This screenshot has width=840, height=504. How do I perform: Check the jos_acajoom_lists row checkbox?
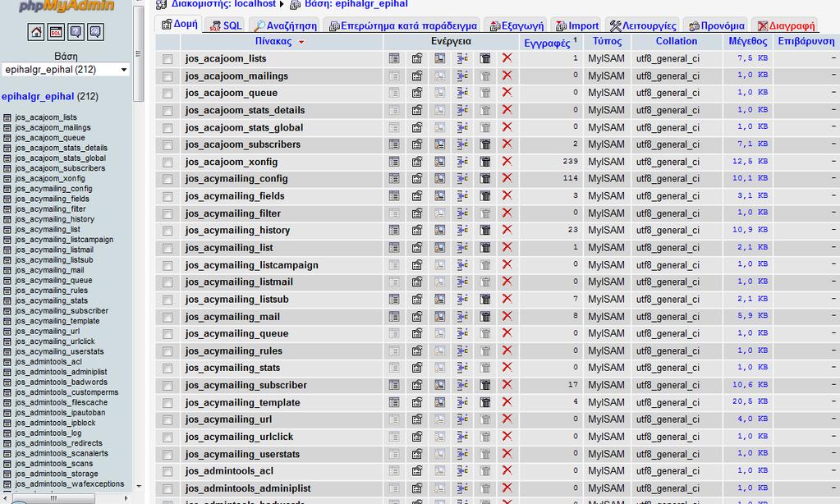click(168, 59)
